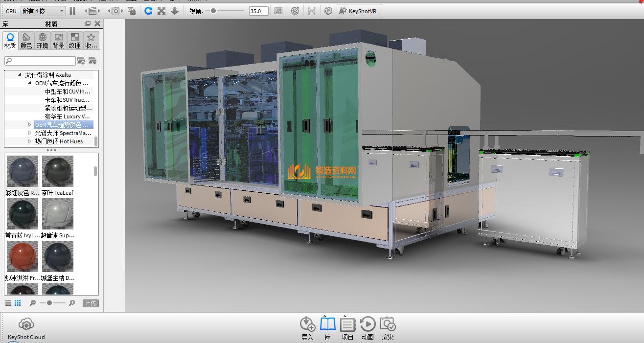Open the Animation timeline icon

pos(368,328)
